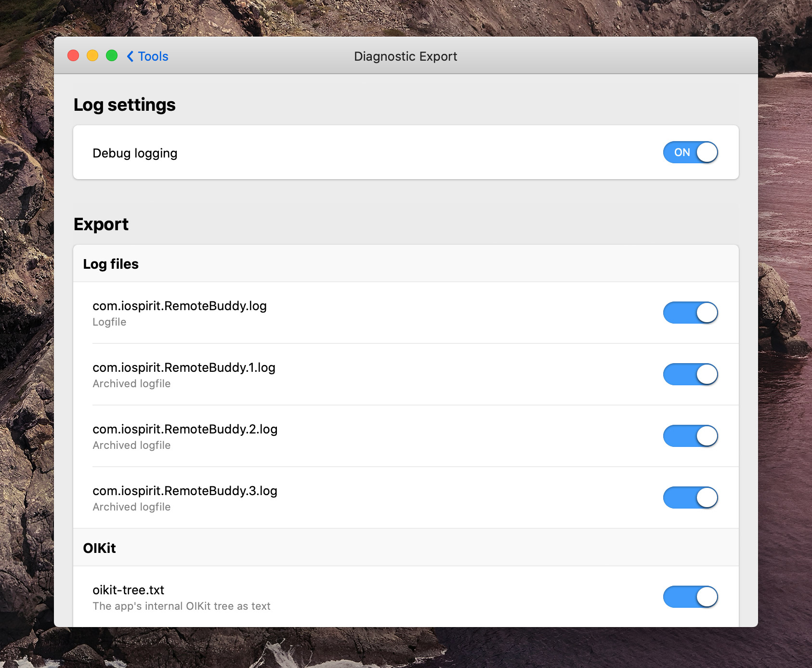Toggle export of com.iospirit.RemoteBuddy.log
The width and height of the screenshot is (812, 668).
[x=690, y=313]
